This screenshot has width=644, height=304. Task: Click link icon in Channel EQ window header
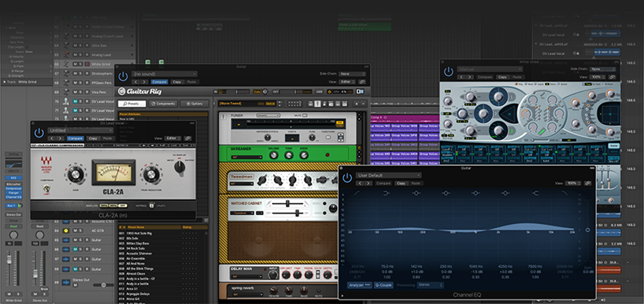(x=588, y=183)
